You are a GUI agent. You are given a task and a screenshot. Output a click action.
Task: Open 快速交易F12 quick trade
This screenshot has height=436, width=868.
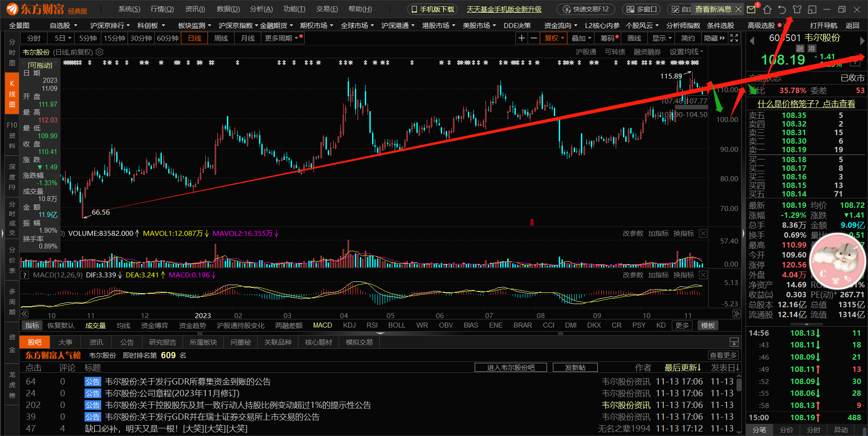586,9
